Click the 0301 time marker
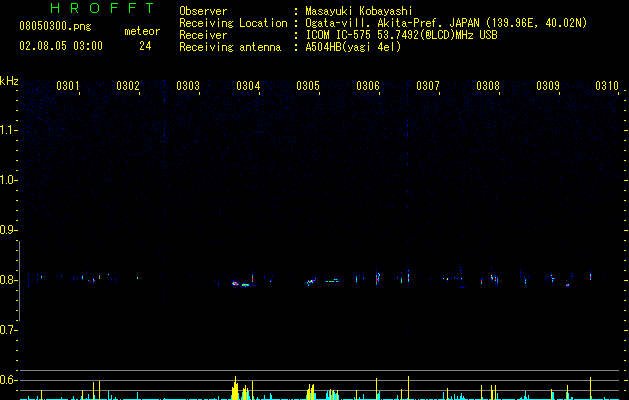Image resolution: width=629 pixels, height=400 pixels. click(x=67, y=86)
